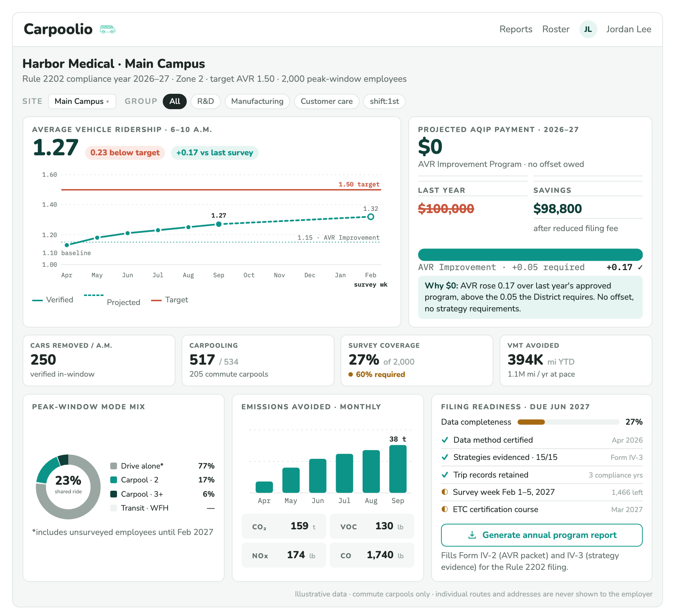Click the Carpool · 3+ legend swatch

pos(114,494)
